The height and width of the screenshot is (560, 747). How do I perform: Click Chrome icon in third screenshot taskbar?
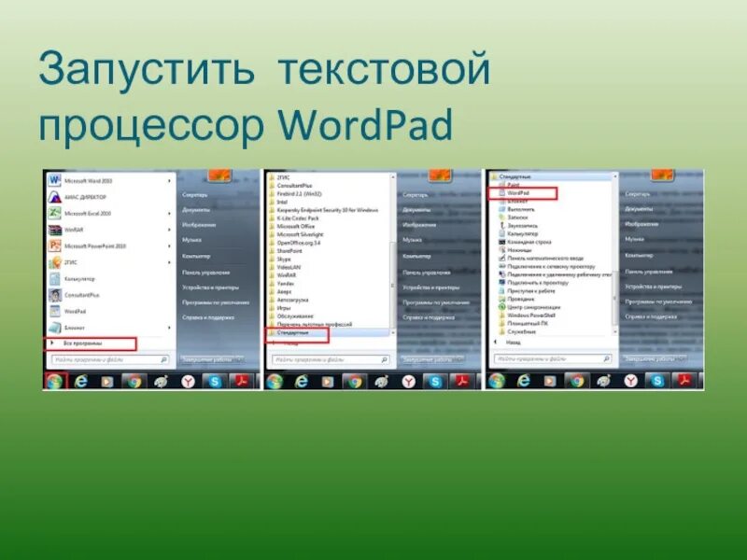[577, 381]
